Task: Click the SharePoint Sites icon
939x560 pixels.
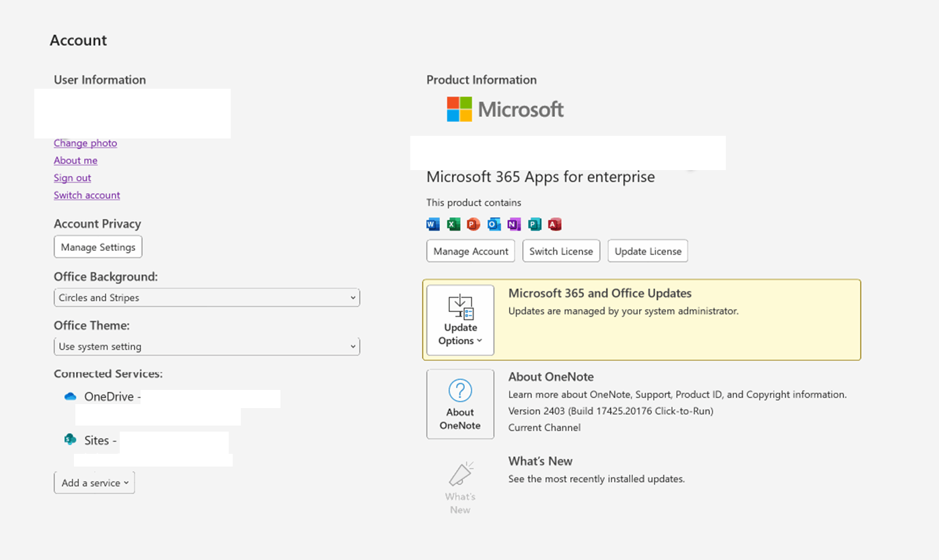Action: pos(70,440)
